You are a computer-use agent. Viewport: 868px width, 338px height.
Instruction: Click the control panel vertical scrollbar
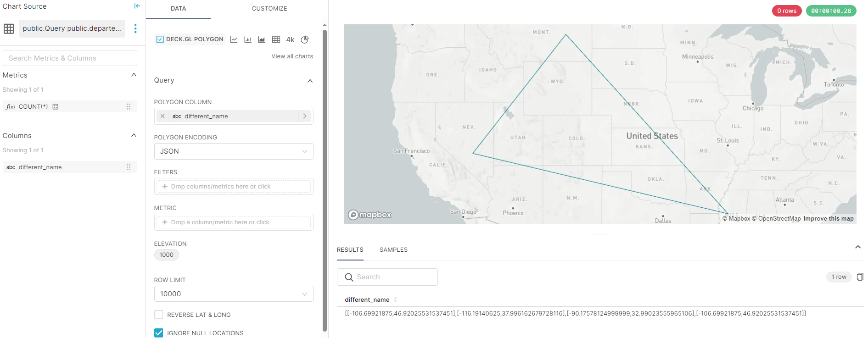[325, 180]
